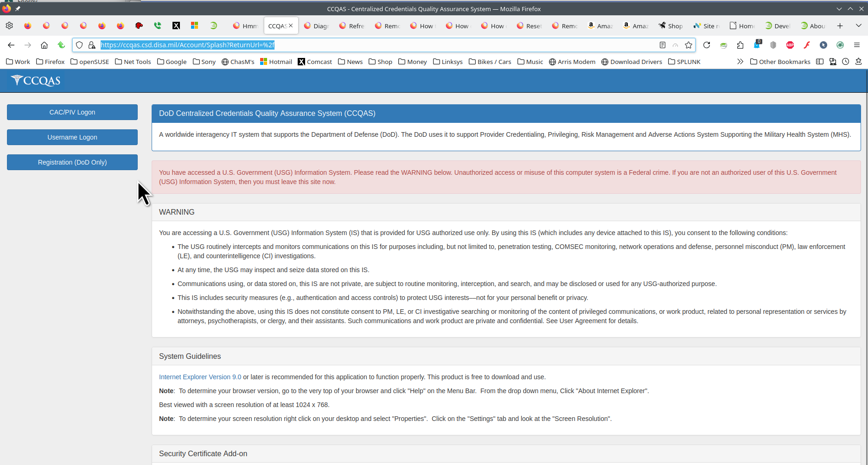Click the red Flash extension icon
This screenshot has width=868, height=465.
[x=807, y=45]
